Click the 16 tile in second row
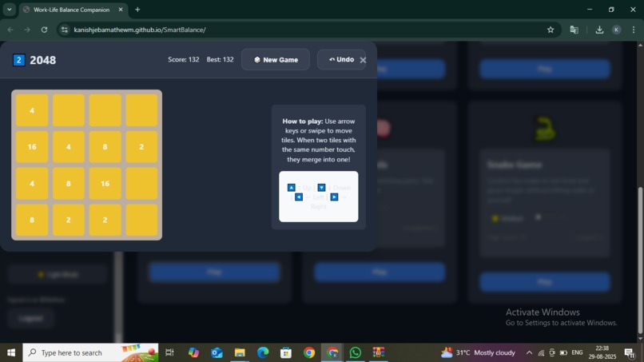 [x=32, y=147]
